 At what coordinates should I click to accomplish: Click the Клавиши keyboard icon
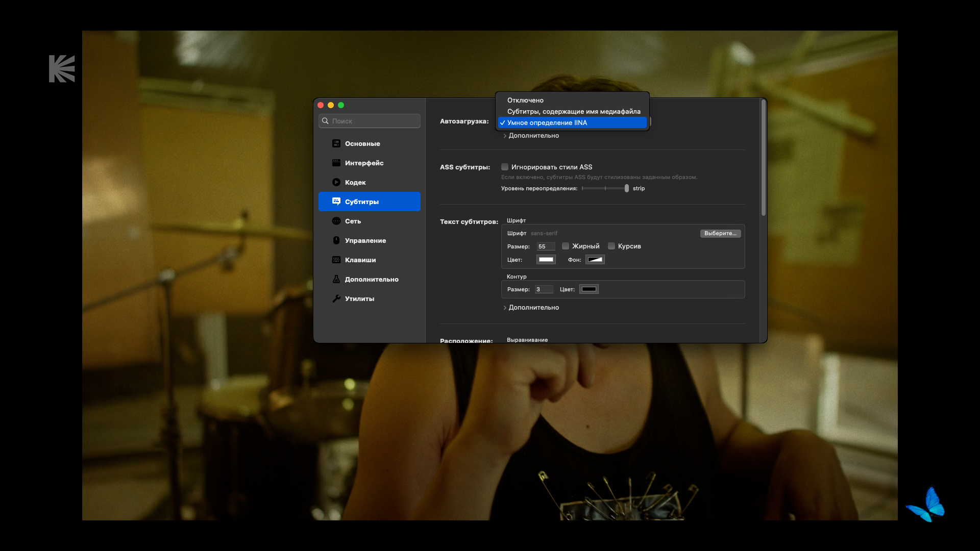(336, 260)
